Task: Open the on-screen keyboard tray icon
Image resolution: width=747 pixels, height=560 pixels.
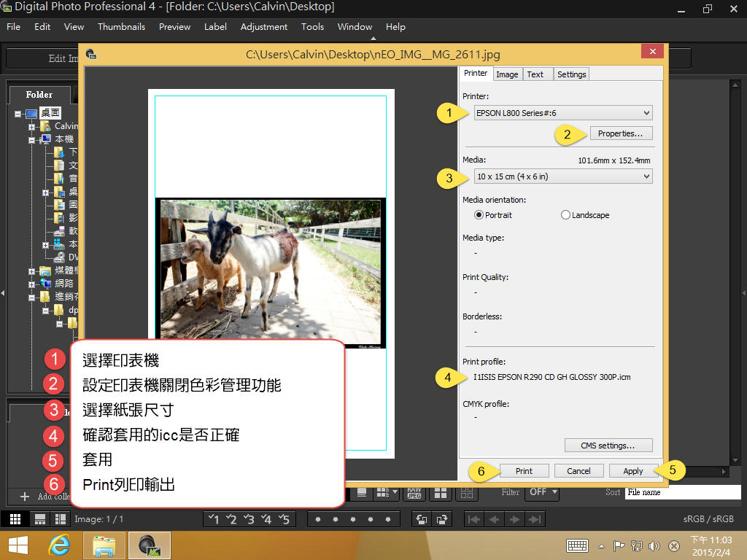Action: point(577,545)
